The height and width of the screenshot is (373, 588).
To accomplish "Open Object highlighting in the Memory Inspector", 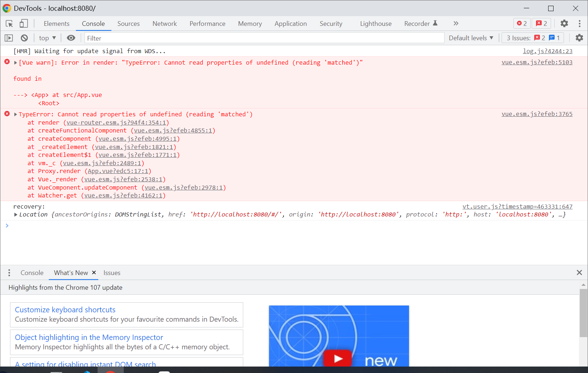I will pos(89,337).
